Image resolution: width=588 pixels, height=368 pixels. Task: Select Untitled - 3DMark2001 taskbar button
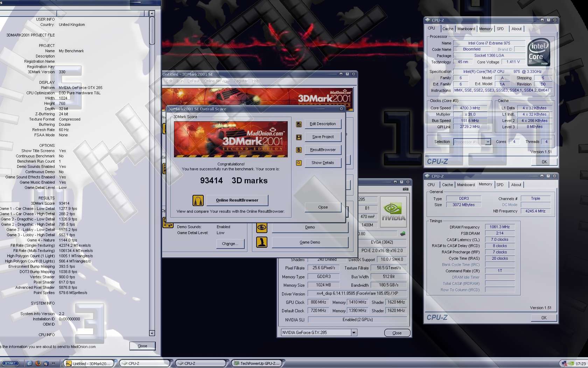90,363
